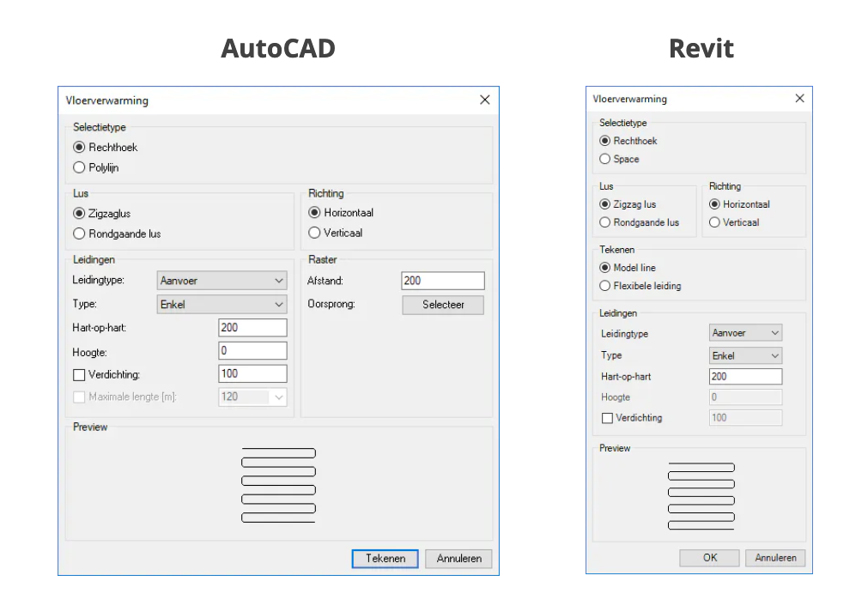Click Annuleren in the AutoCAD dialog

click(459, 559)
